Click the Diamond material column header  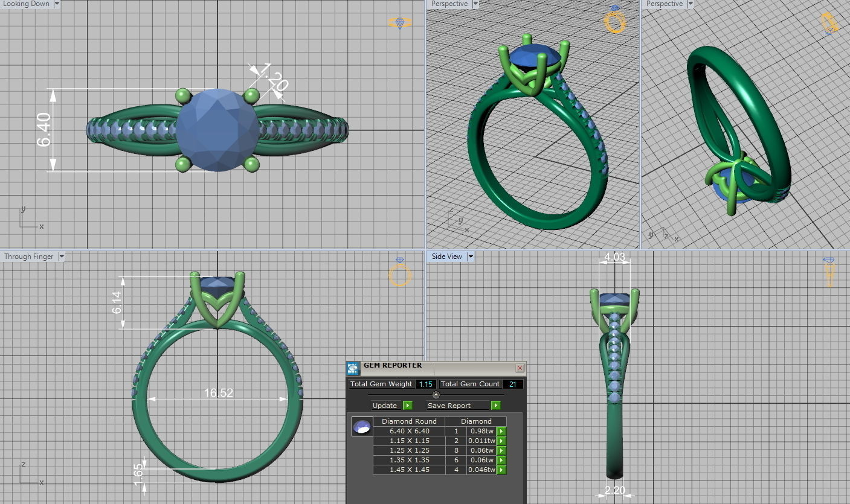coord(476,421)
